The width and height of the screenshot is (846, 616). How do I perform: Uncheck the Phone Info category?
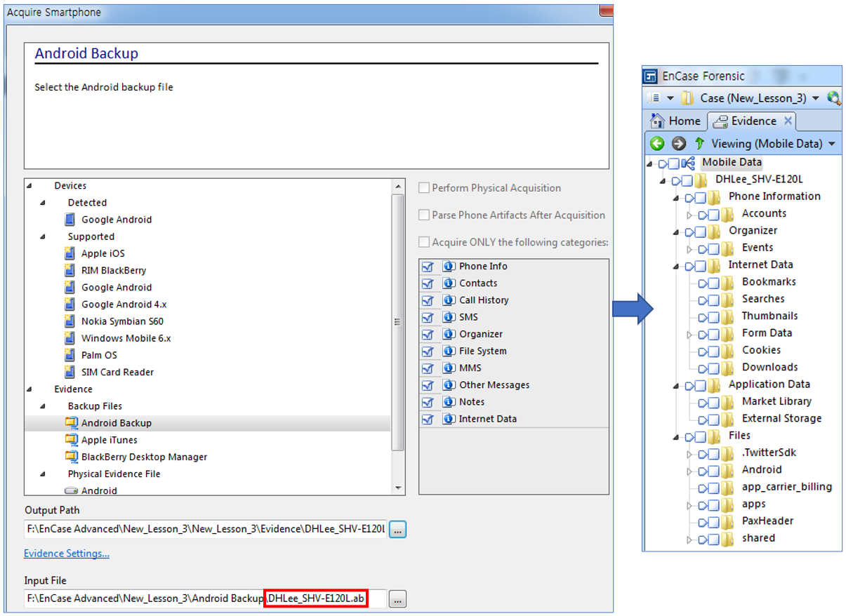pos(428,267)
